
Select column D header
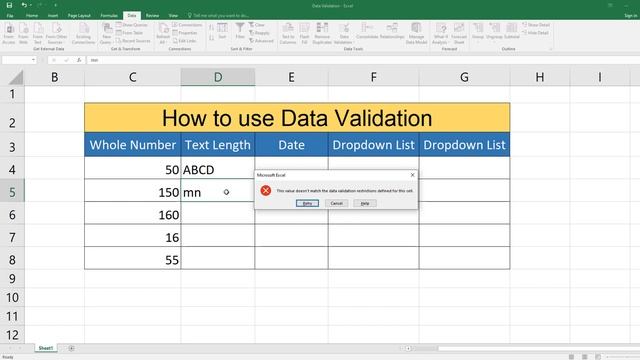(x=218, y=77)
